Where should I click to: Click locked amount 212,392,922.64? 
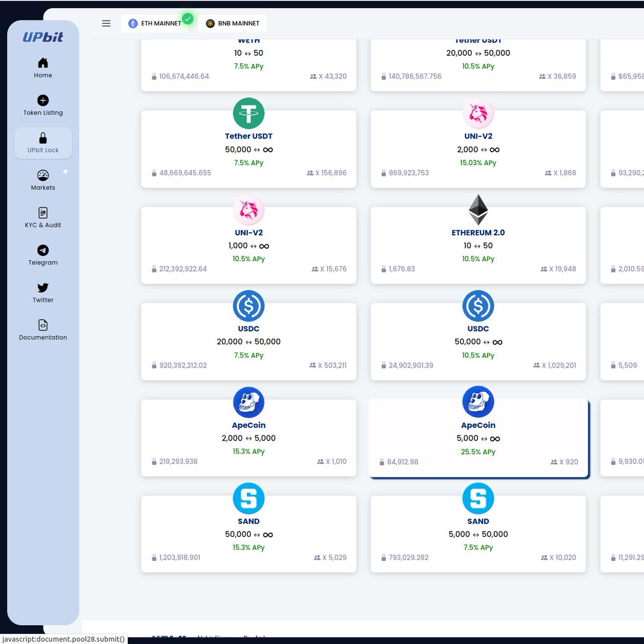point(183,269)
